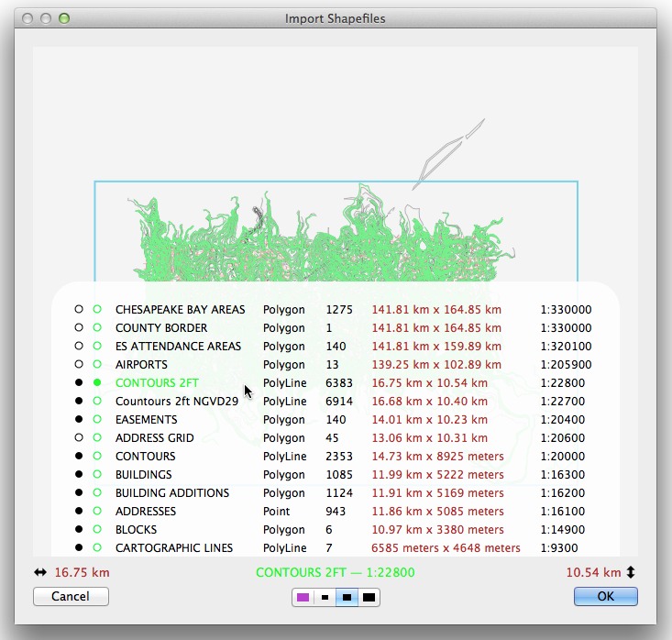Click the green zoom window button
This screenshot has height=640, width=672.
coord(64,18)
